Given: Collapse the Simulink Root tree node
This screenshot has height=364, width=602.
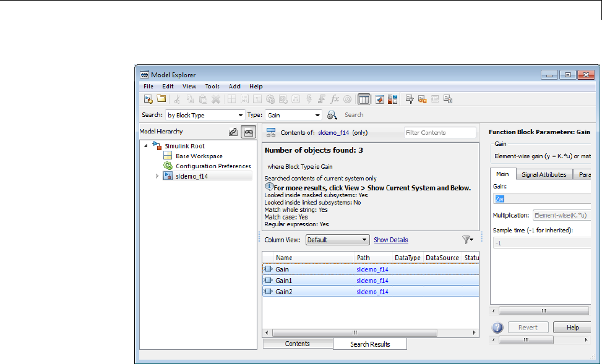Looking at the screenshot, I should (x=146, y=146).
